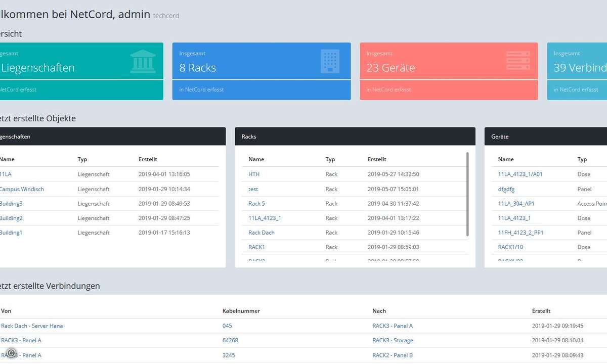
Task: Open the 39 Verbindungen summary card
Action: pos(577,71)
